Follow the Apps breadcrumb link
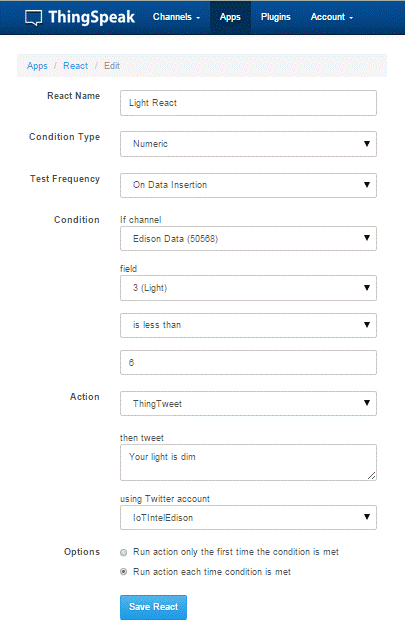This screenshot has height=632, width=405. (x=37, y=66)
